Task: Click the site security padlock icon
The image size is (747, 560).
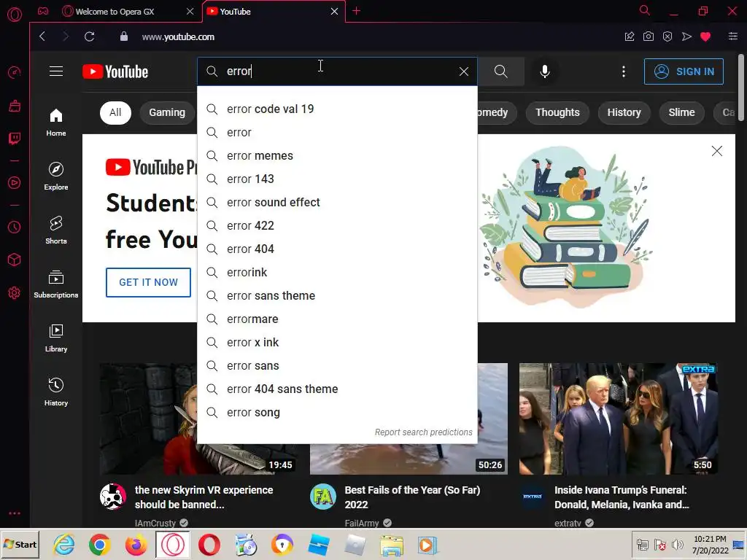Action: (x=124, y=36)
